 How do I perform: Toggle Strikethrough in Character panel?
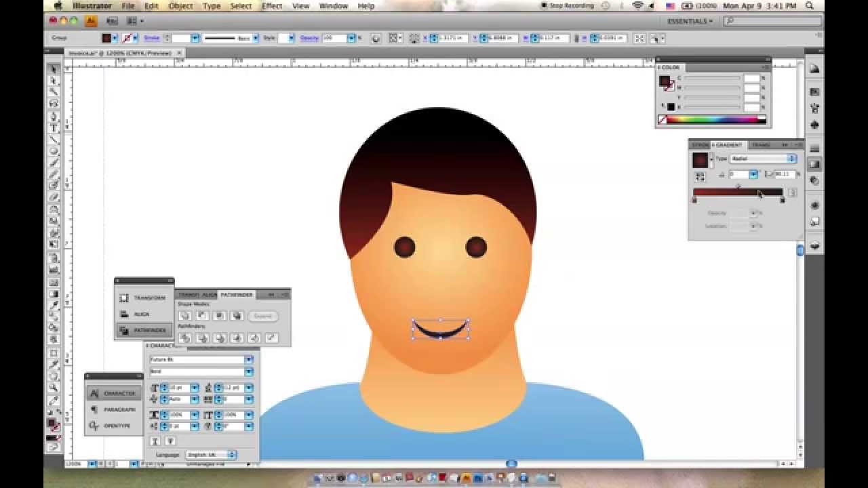(x=170, y=441)
